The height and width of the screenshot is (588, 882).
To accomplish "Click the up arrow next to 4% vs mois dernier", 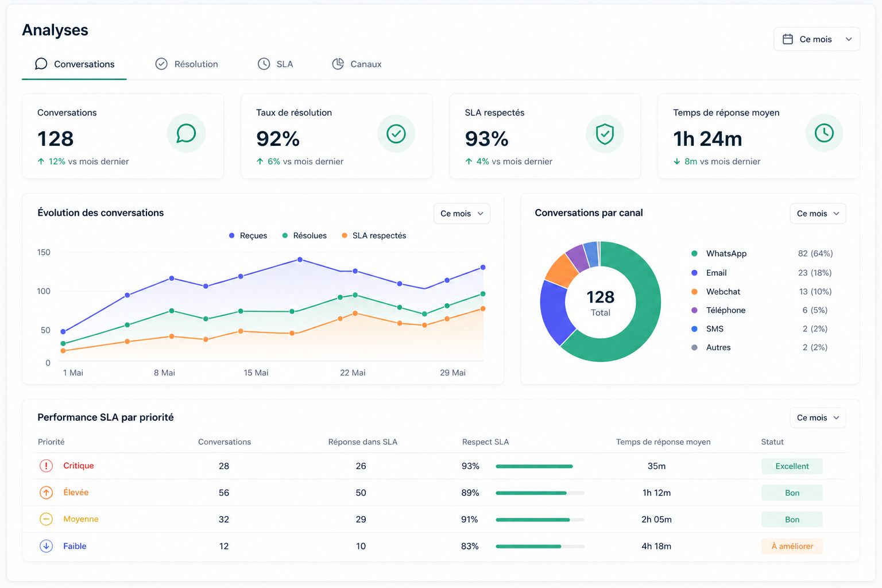I will [x=469, y=161].
